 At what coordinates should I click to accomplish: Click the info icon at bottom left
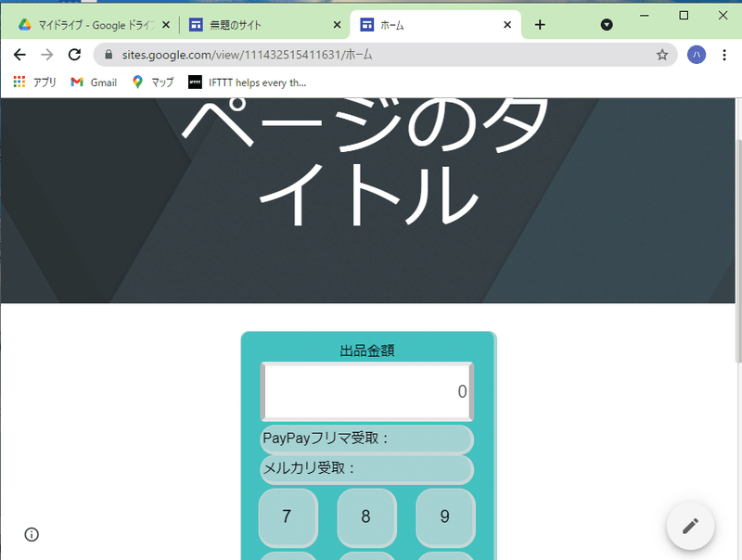(x=31, y=534)
